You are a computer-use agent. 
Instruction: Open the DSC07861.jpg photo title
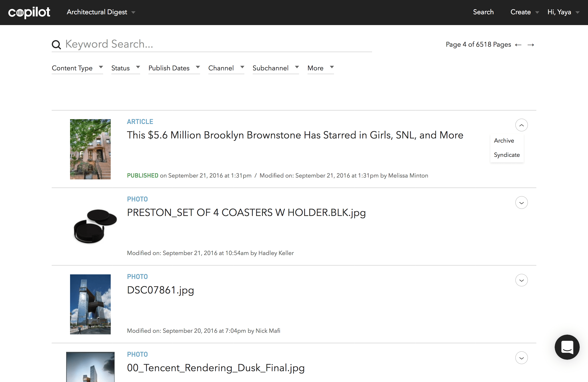161,290
